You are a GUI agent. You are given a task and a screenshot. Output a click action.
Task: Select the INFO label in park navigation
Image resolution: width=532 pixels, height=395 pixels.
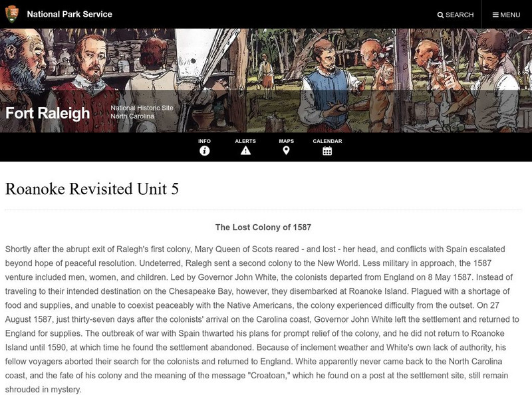tap(204, 141)
